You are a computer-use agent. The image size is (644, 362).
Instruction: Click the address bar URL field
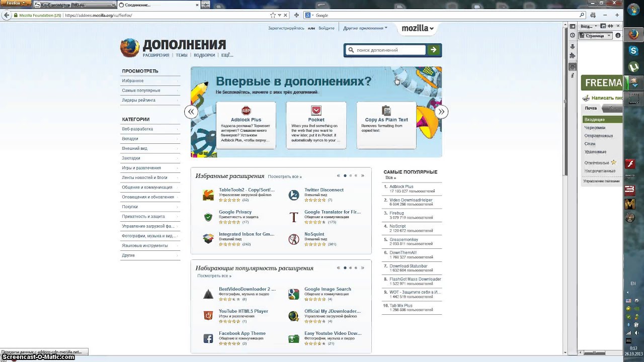click(166, 15)
